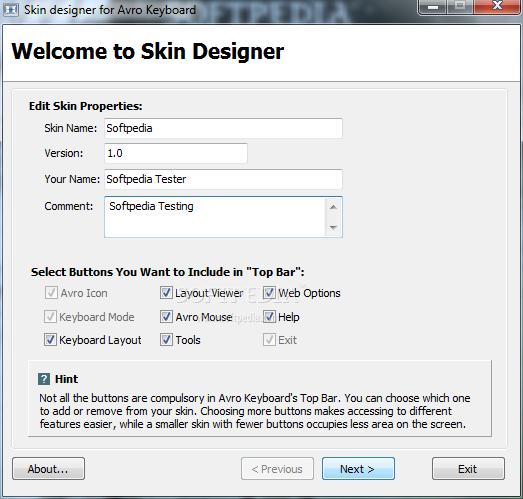Focus the Skin Name input field
Screen dimensions: 523x499
click(x=223, y=128)
